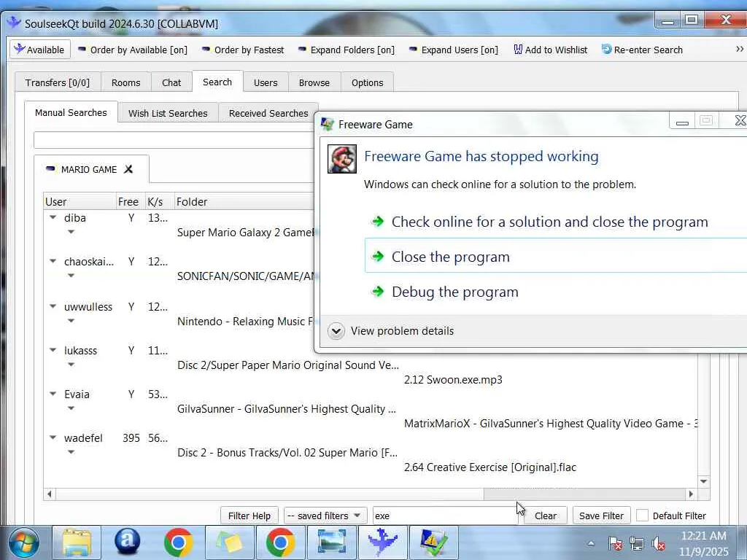Toggle Expand Users [on]
The height and width of the screenshot is (560, 747).
tap(454, 50)
